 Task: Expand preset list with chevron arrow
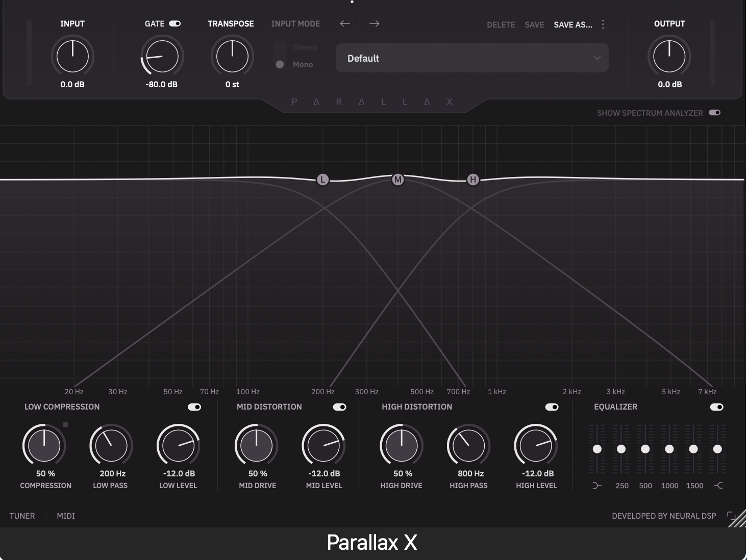tap(597, 58)
